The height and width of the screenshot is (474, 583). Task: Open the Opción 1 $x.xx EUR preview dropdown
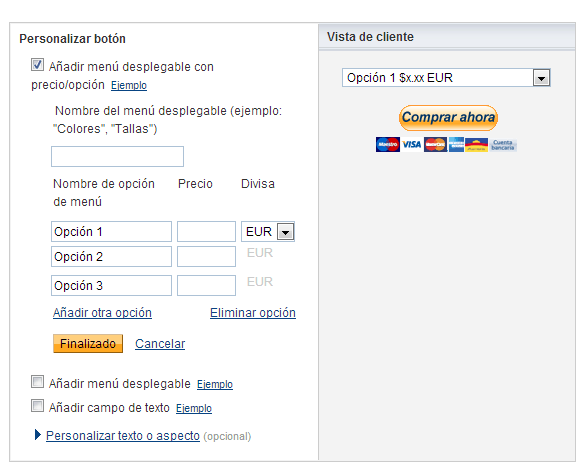click(446, 78)
